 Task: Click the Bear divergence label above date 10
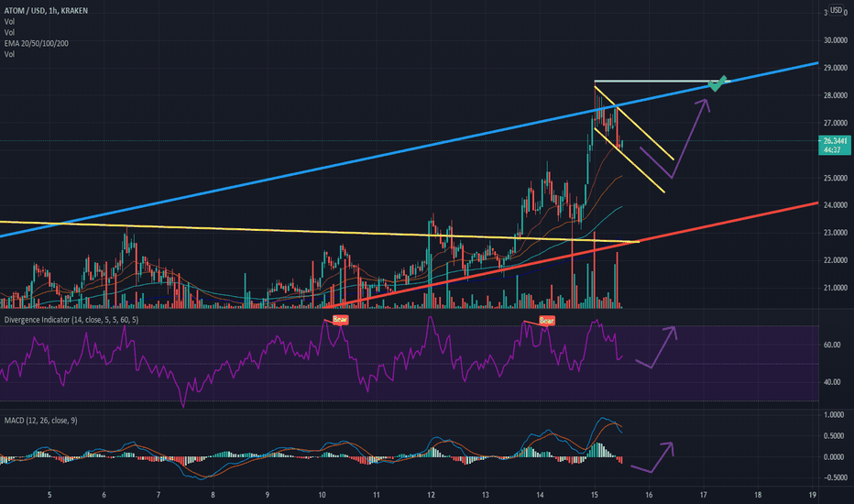[x=340, y=319]
